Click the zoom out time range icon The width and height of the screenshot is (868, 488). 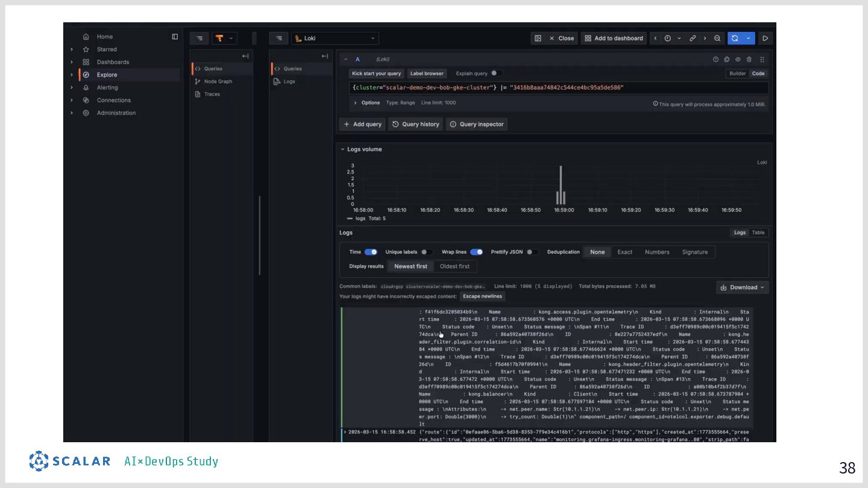point(717,39)
